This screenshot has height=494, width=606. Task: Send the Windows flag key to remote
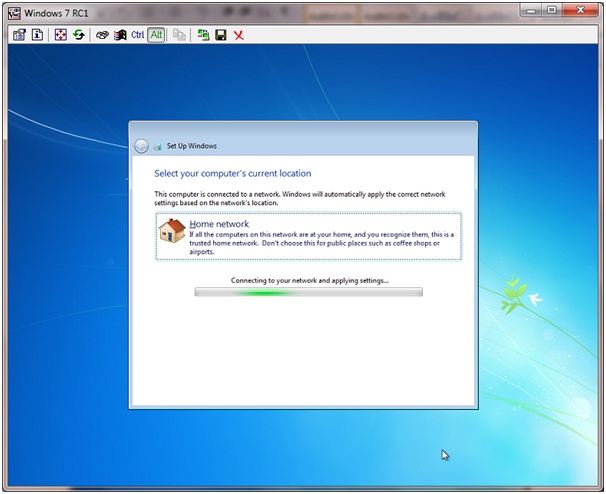click(x=120, y=35)
